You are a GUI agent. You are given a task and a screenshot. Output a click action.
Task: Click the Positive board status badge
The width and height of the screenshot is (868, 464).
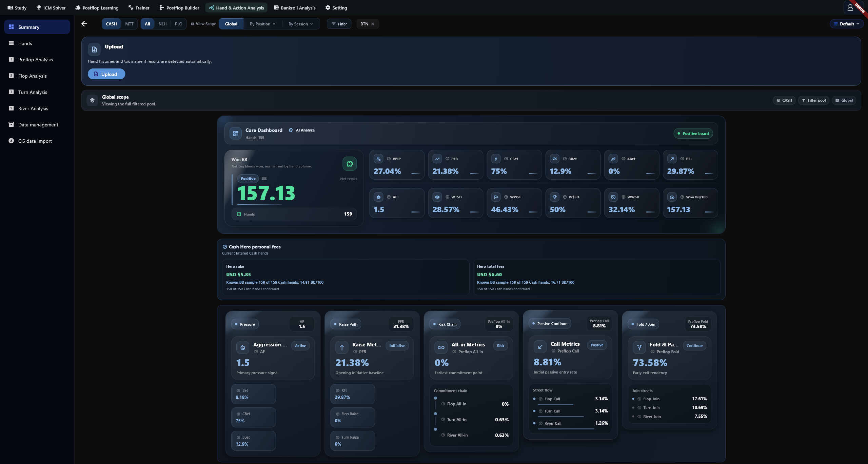click(x=693, y=134)
